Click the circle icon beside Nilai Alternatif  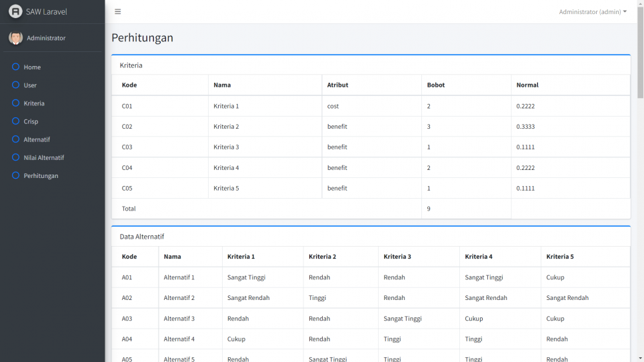(15, 157)
